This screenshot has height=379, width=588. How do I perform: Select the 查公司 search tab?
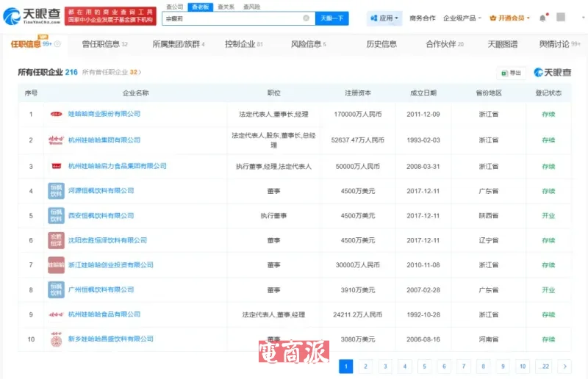(175, 7)
